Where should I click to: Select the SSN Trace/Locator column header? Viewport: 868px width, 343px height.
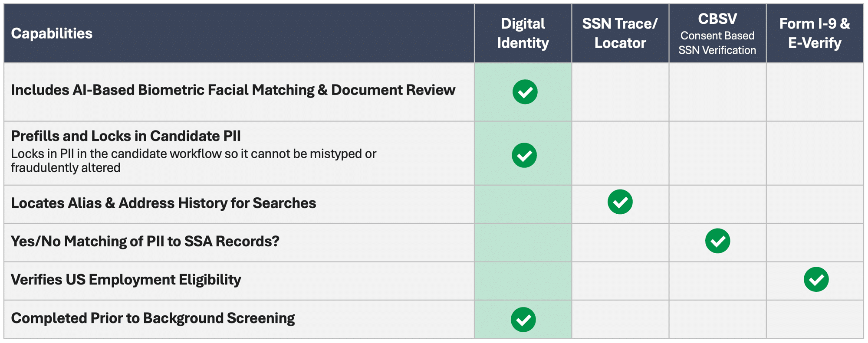[x=620, y=33]
